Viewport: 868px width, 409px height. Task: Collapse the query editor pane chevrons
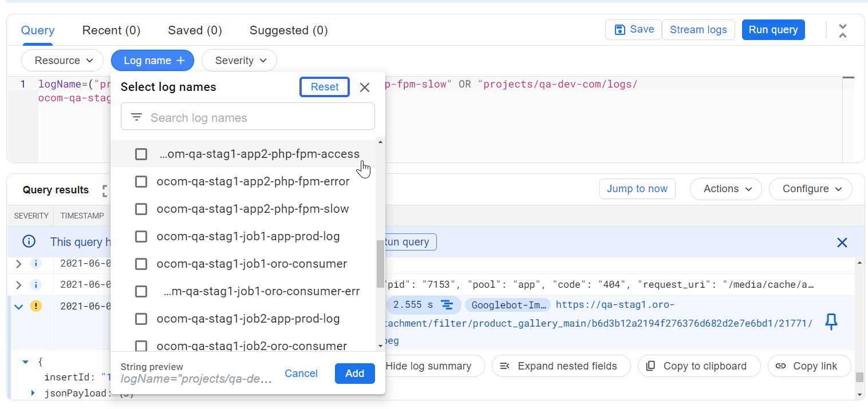(842, 31)
